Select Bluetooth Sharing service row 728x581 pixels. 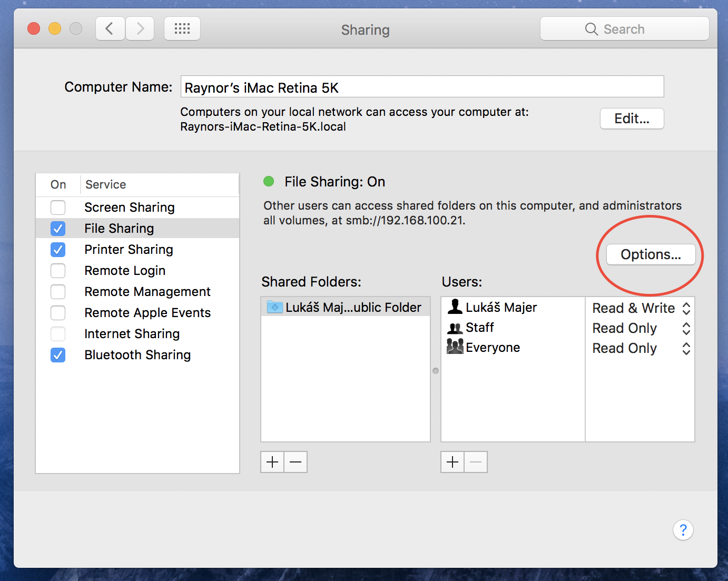(x=137, y=355)
